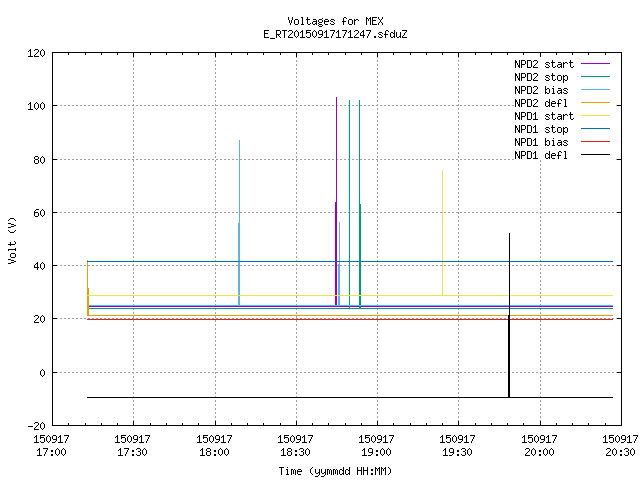Click the 'NPD1 stop' legend label
This screenshot has height=480, width=640.
[x=541, y=129]
